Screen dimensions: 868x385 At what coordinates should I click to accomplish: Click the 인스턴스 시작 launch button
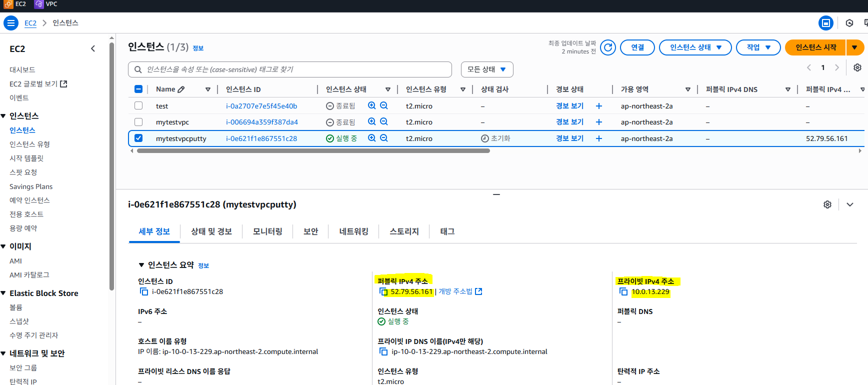tap(815, 47)
